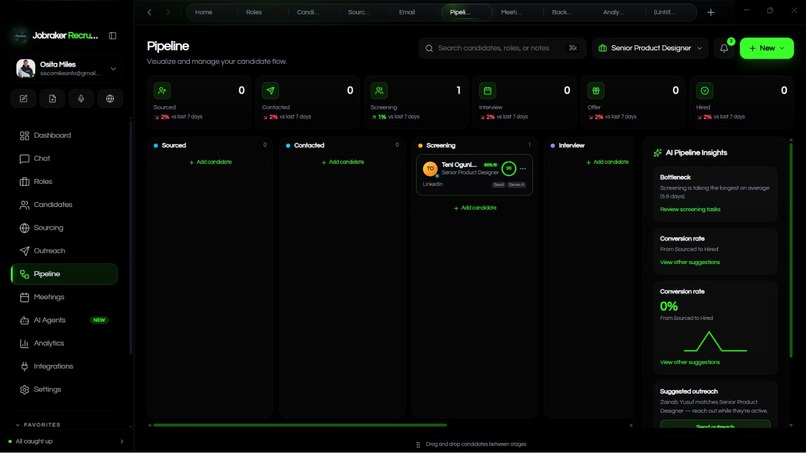Open Teni Ogunl candidate card
Image resolution: width=806 pixels, height=453 pixels.
tap(474, 175)
